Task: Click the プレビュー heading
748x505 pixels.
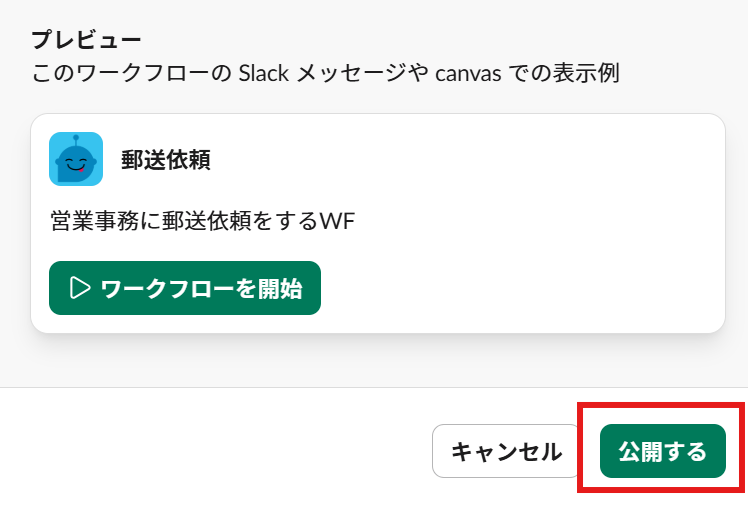Action: 86,41
